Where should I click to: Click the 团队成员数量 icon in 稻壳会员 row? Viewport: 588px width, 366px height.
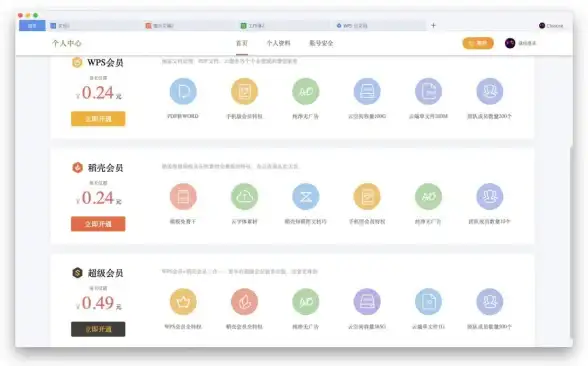tap(489, 196)
